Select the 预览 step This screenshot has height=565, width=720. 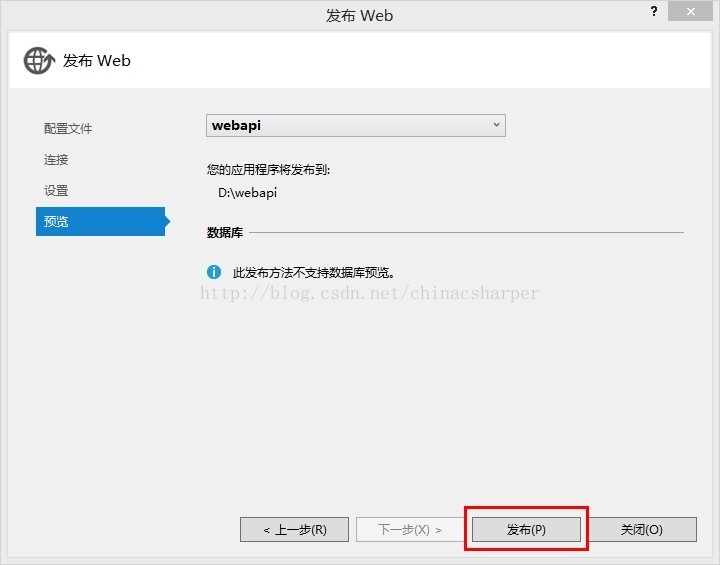pos(101,221)
